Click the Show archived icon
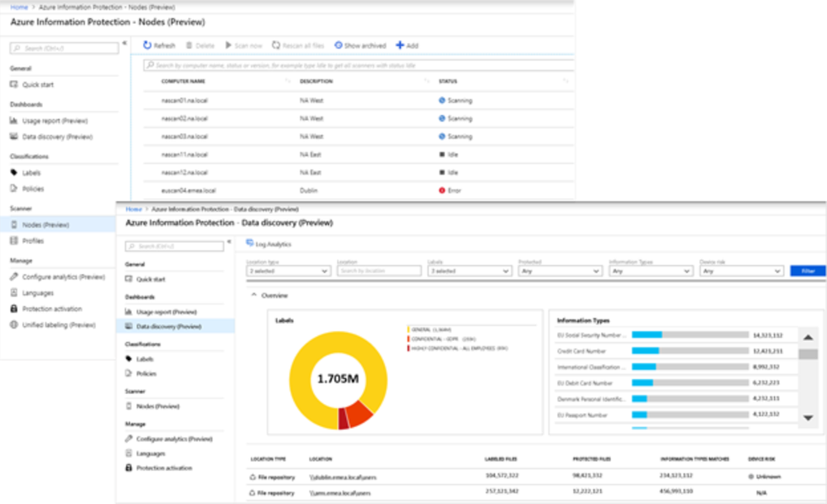This screenshot has height=504, width=827. tap(338, 46)
